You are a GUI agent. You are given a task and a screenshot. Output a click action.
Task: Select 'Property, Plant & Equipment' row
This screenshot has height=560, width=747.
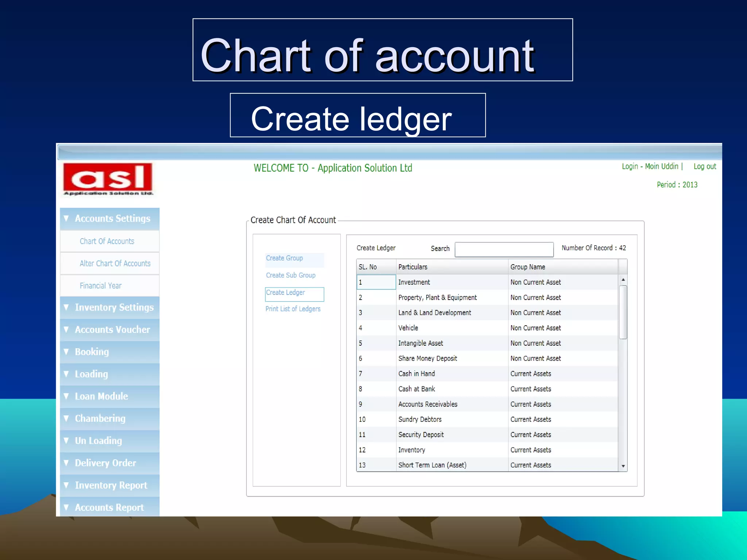click(487, 297)
